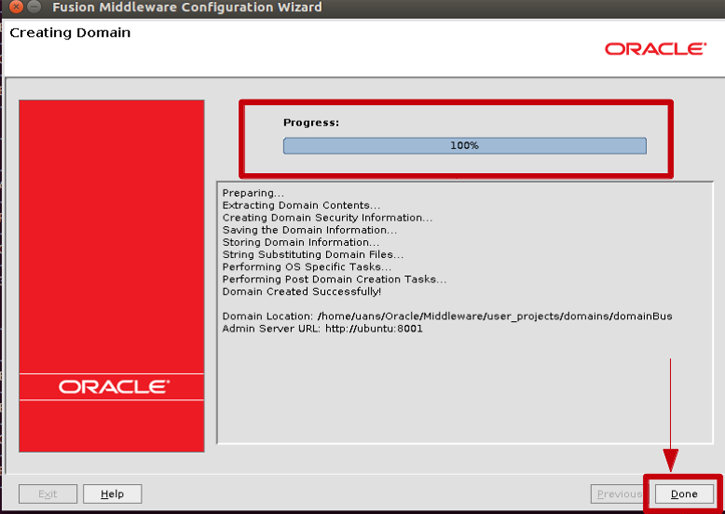Open the Help button
This screenshot has height=514, width=725.
point(112,494)
